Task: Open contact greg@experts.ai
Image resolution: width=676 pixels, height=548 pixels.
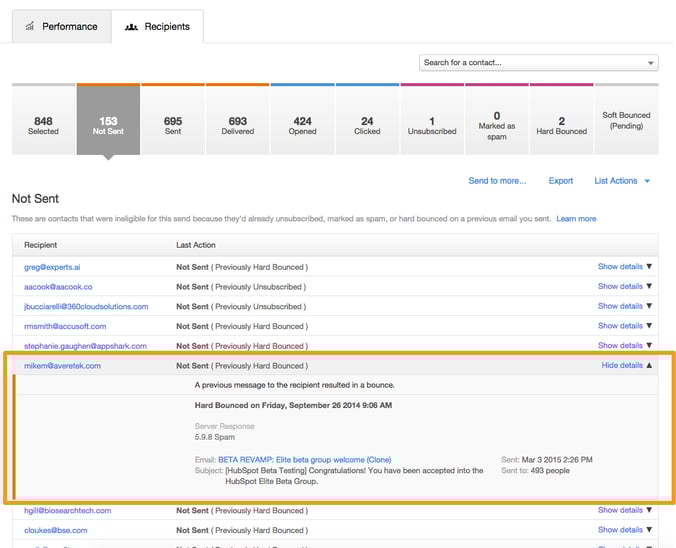Action: click(52, 267)
